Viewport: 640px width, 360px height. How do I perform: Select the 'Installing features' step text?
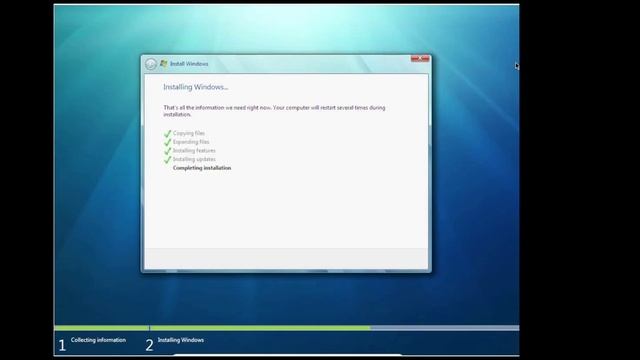[x=194, y=151]
